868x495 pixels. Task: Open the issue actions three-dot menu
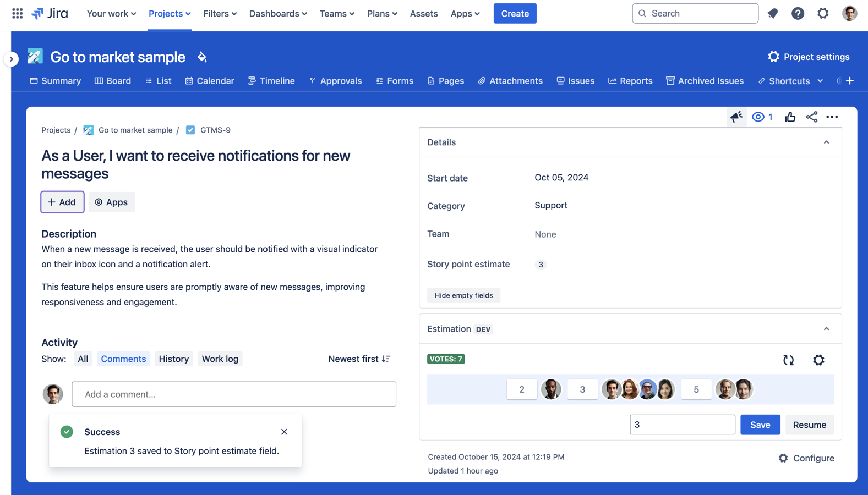click(832, 117)
